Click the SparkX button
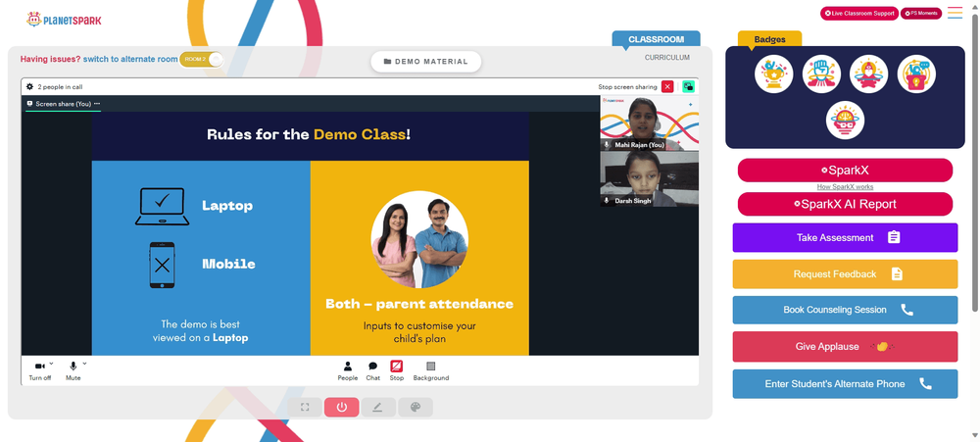 click(845, 171)
